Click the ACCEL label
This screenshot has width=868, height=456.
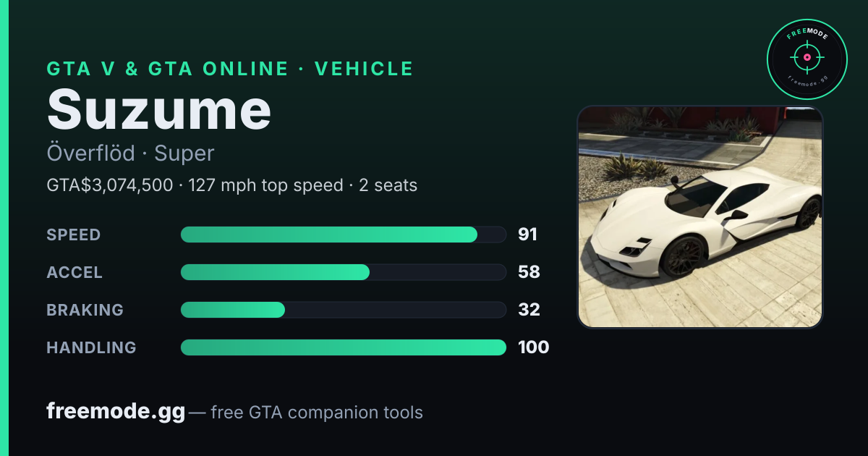[x=75, y=272]
